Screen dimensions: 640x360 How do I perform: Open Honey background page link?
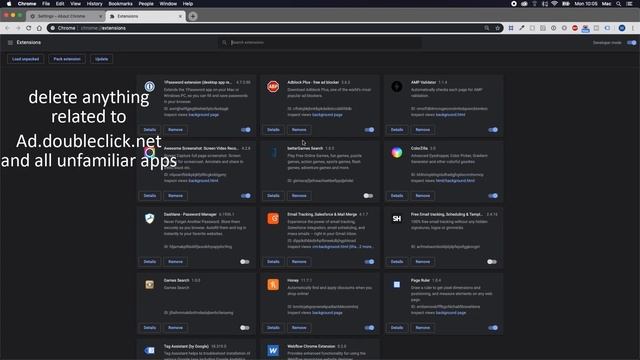[x=327, y=313]
